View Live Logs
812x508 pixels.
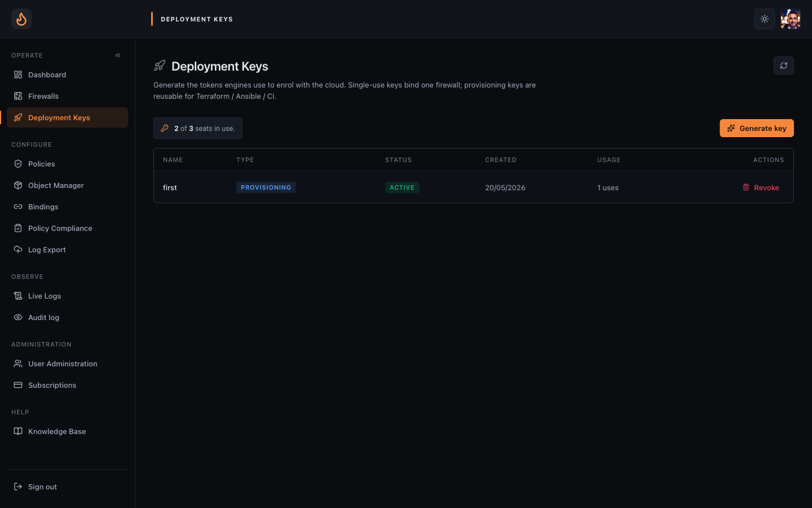pyautogui.click(x=67, y=296)
